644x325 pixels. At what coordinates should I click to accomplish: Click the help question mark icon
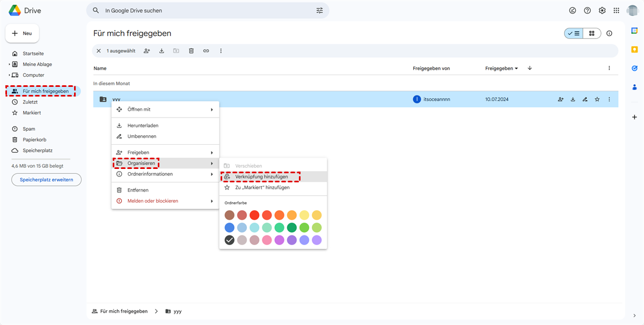point(588,11)
